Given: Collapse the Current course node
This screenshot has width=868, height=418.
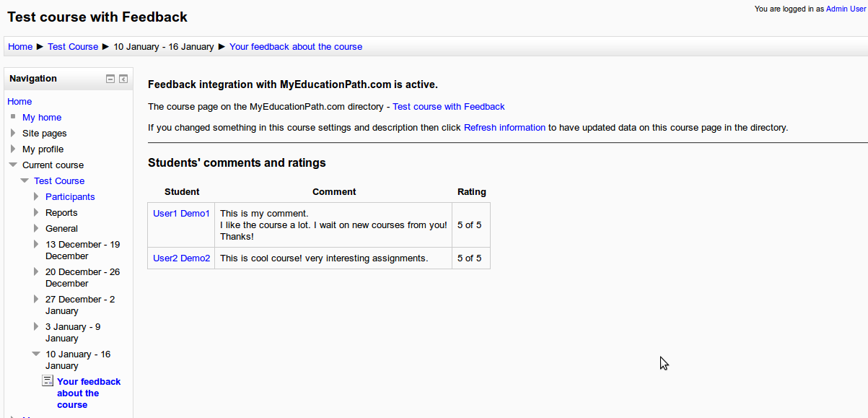Looking at the screenshot, I should 13,165.
